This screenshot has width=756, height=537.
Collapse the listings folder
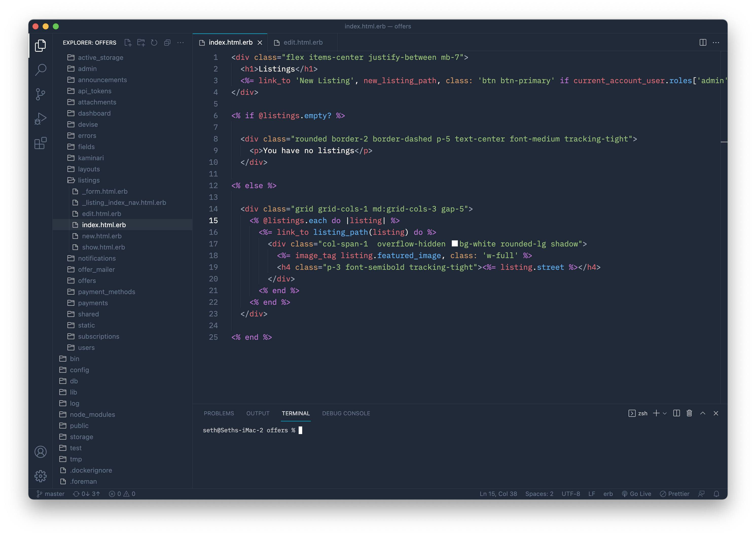(x=88, y=180)
